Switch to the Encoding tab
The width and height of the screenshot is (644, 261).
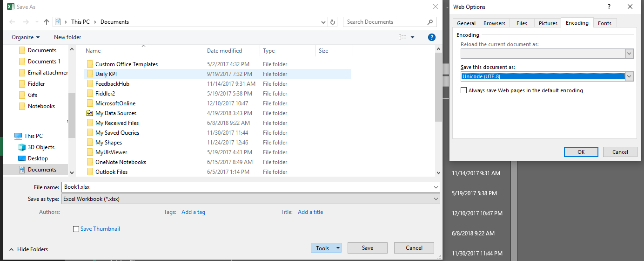click(577, 23)
